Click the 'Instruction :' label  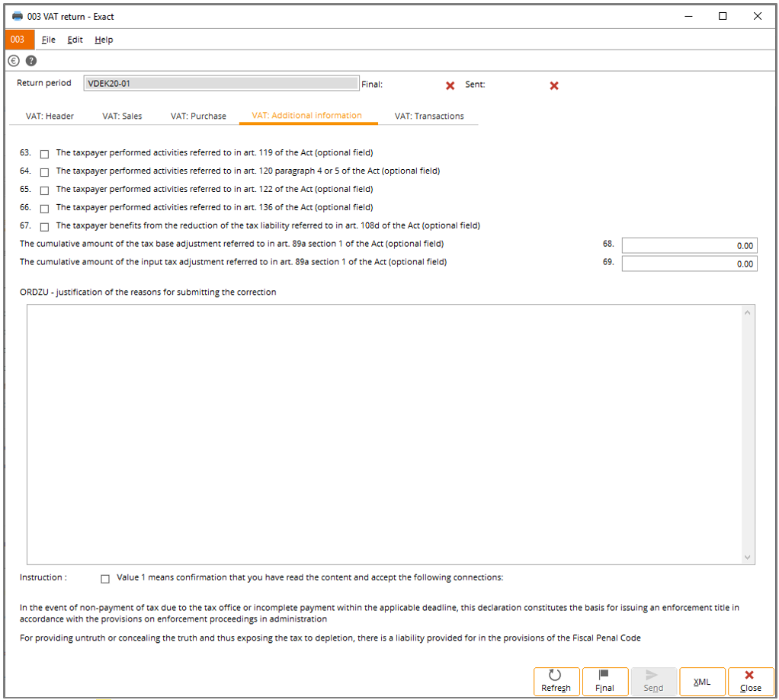pyautogui.click(x=43, y=577)
